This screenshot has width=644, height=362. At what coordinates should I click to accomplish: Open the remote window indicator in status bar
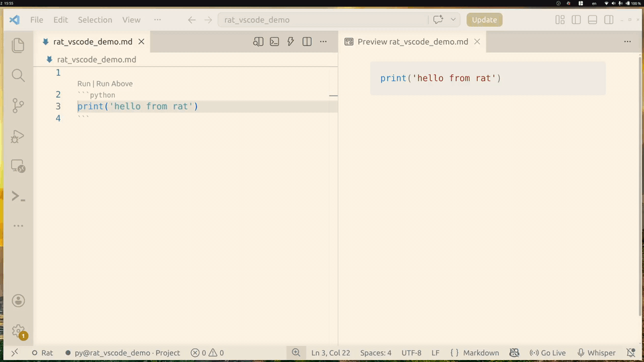pyautogui.click(x=14, y=353)
